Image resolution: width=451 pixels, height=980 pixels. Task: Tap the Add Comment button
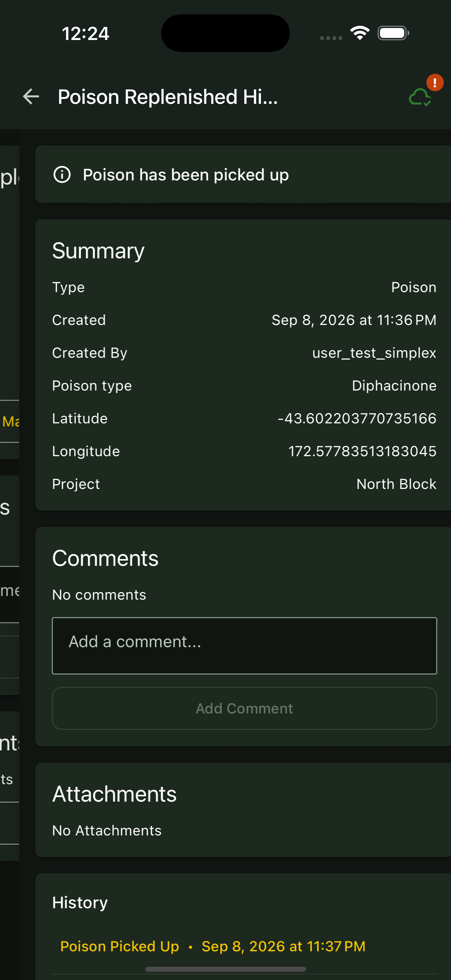pyautogui.click(x=244, y=708)
